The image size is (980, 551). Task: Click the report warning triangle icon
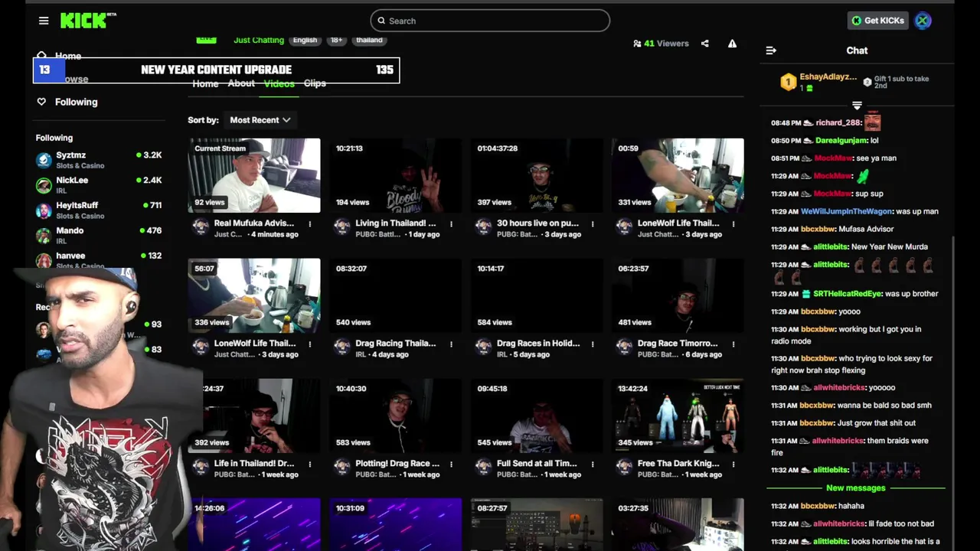pos(732,44)
